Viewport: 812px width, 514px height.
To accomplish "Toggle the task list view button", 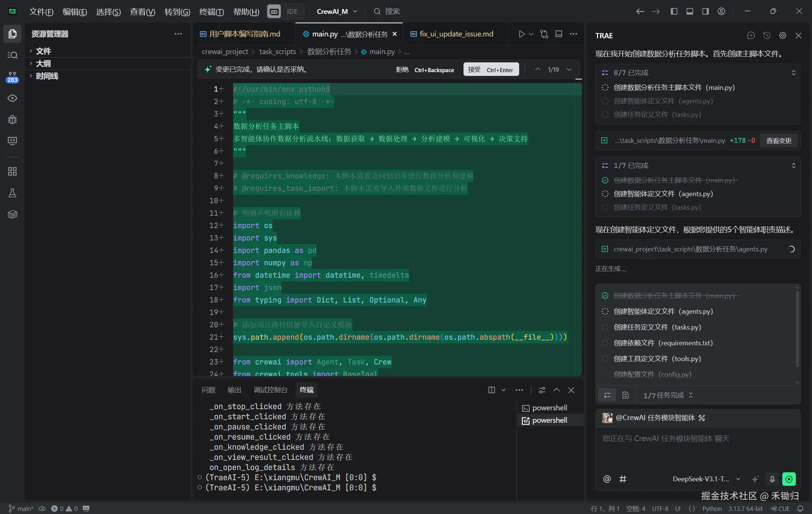I will [x=607, y=395].
